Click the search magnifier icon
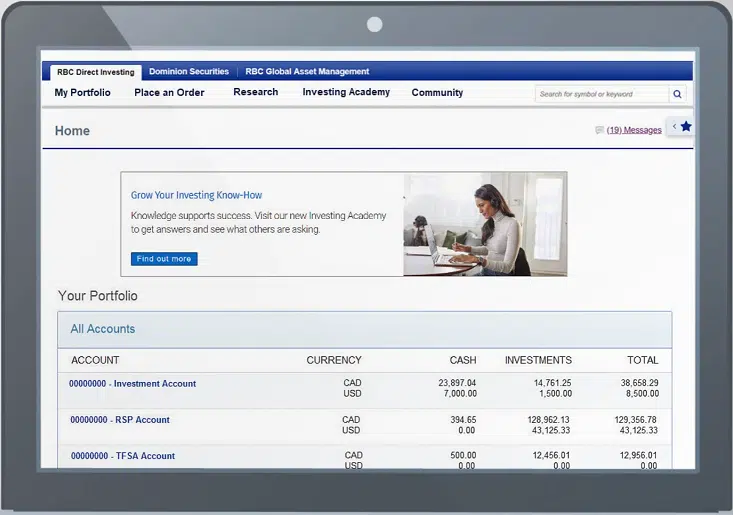Screen dimensions: 733x515 [x=677, y=94]
